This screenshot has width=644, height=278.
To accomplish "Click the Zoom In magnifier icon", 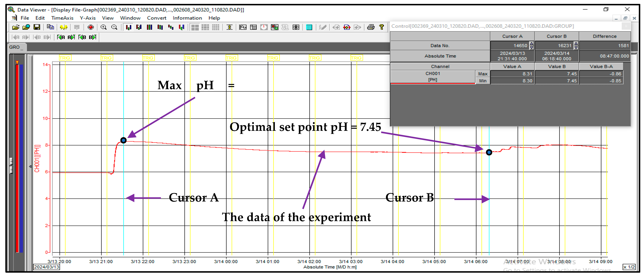I will pyautogui.click(x=104, y=27).
